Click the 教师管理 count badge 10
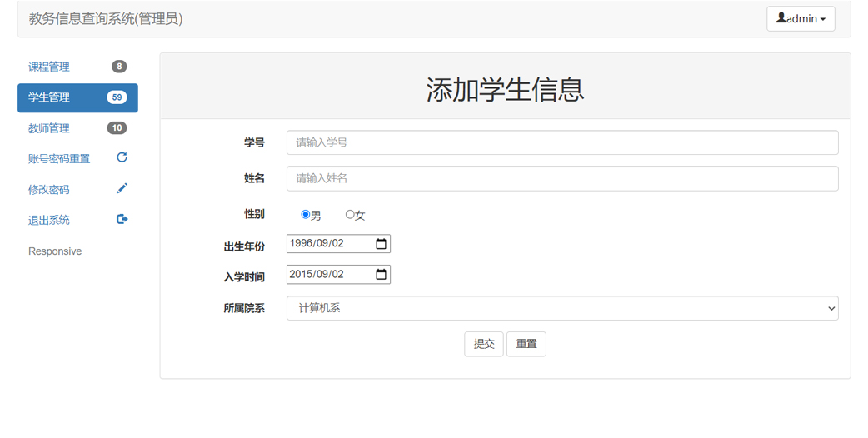The height and width of the screenshot is (438, 868). tap(117, 128)
